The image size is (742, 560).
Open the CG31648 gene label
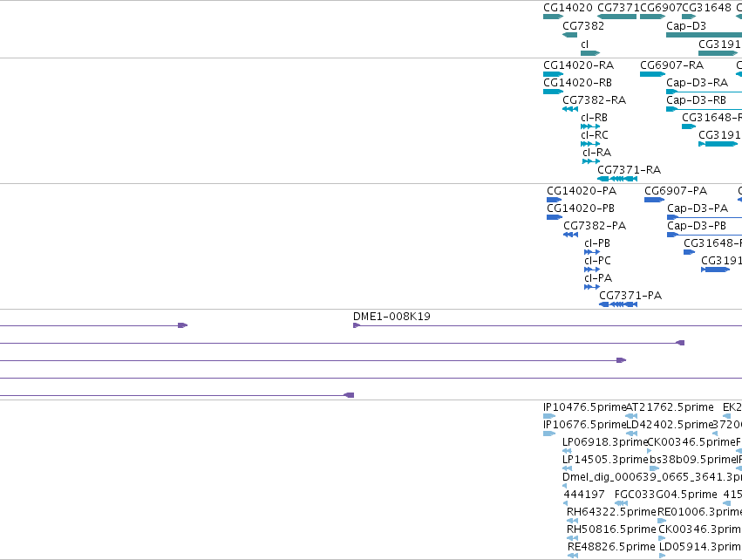(706, 8)
